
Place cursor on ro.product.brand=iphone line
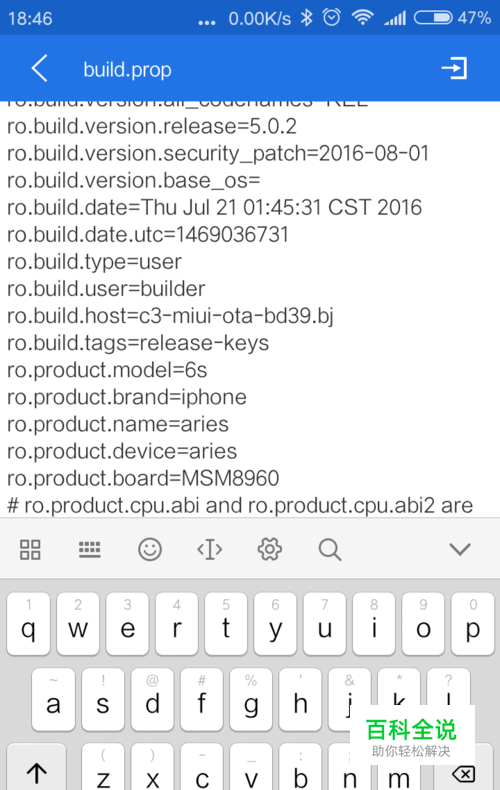coord(127,398)
